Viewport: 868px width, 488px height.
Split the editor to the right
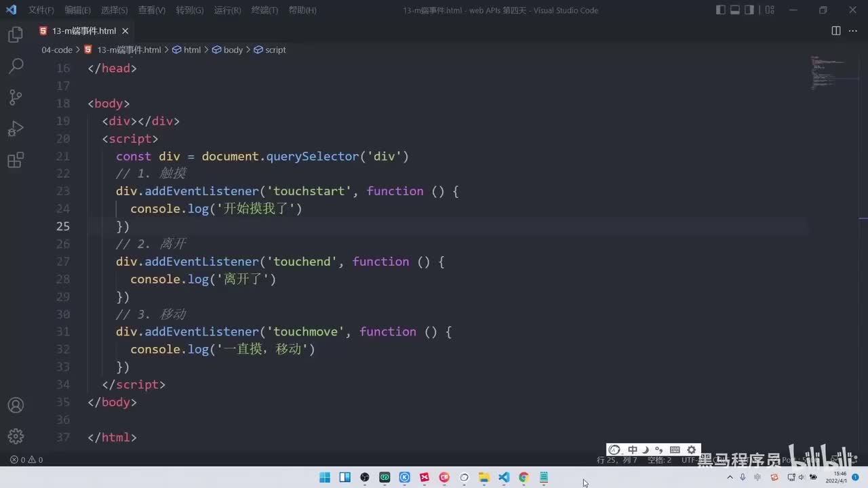pos(836,30)
